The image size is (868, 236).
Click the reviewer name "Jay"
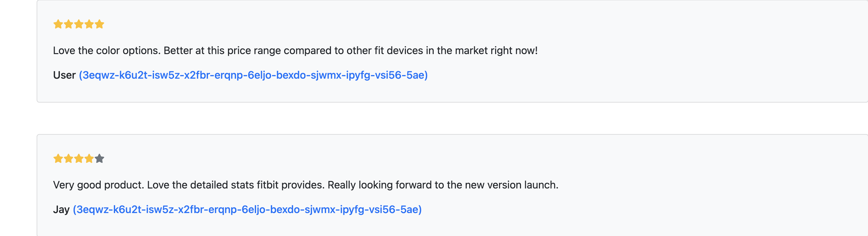(x=61, y=209)
